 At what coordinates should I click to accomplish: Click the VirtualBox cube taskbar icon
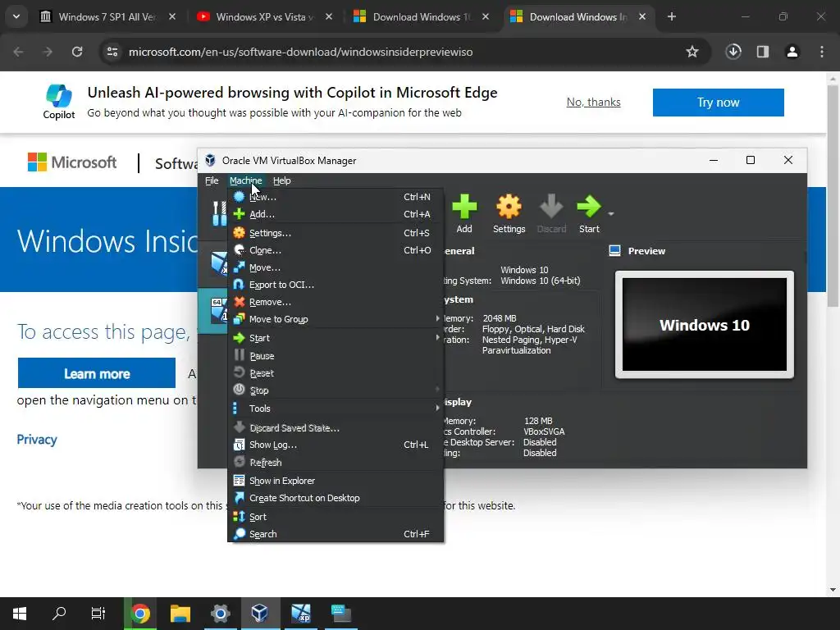tap(260, 614)
